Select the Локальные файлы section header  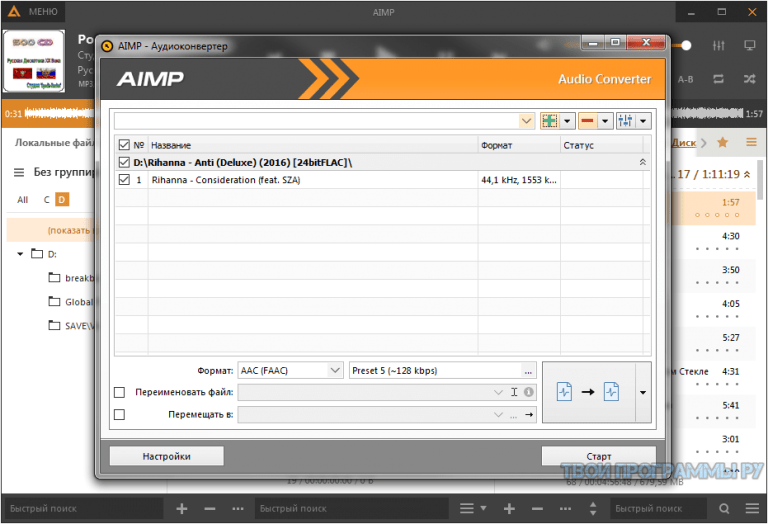click(54, 143)
